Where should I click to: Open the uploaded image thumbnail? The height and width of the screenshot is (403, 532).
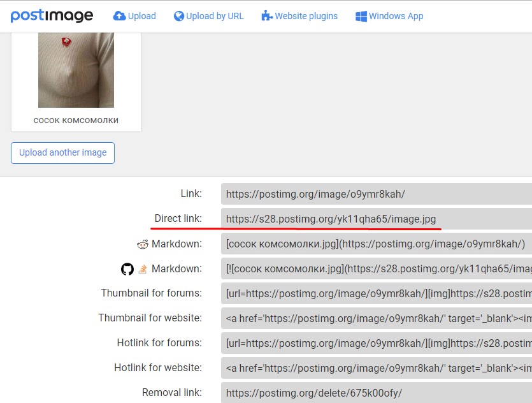76,70
